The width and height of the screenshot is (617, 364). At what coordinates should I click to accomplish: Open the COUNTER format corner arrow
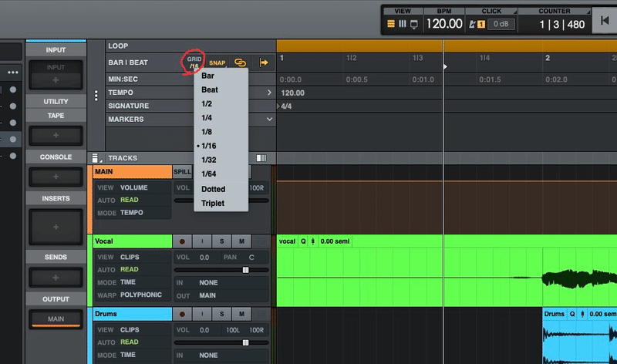point(588,12)
